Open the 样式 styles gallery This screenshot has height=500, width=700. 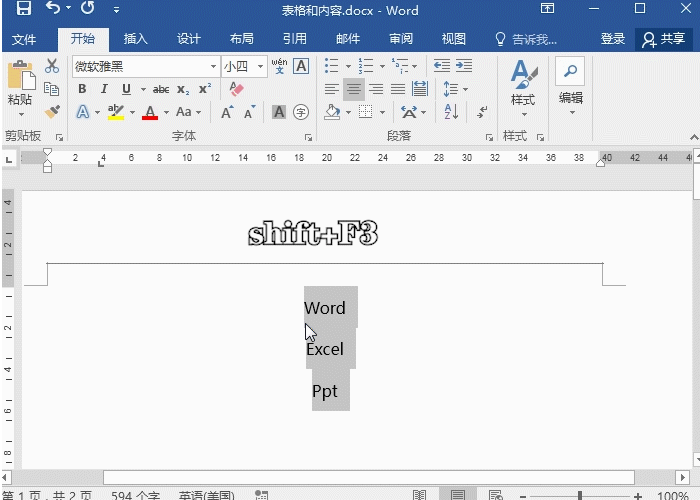tap(522, 88)
